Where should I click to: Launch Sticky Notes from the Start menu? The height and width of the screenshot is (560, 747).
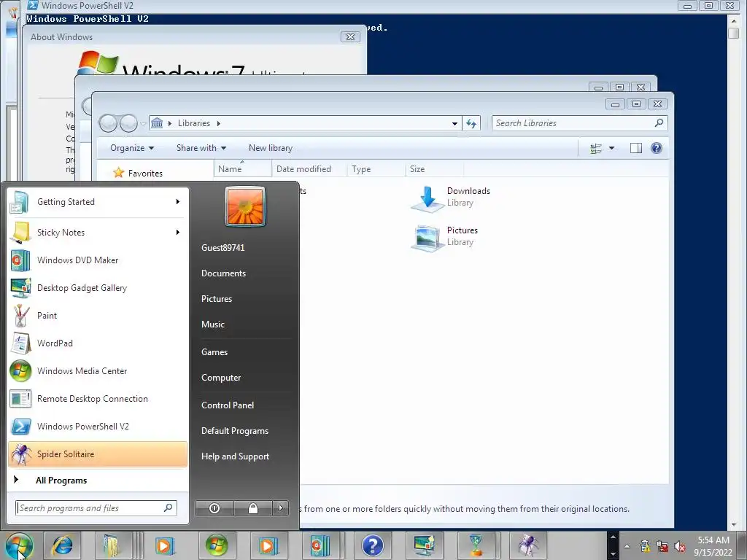(97, 233)
